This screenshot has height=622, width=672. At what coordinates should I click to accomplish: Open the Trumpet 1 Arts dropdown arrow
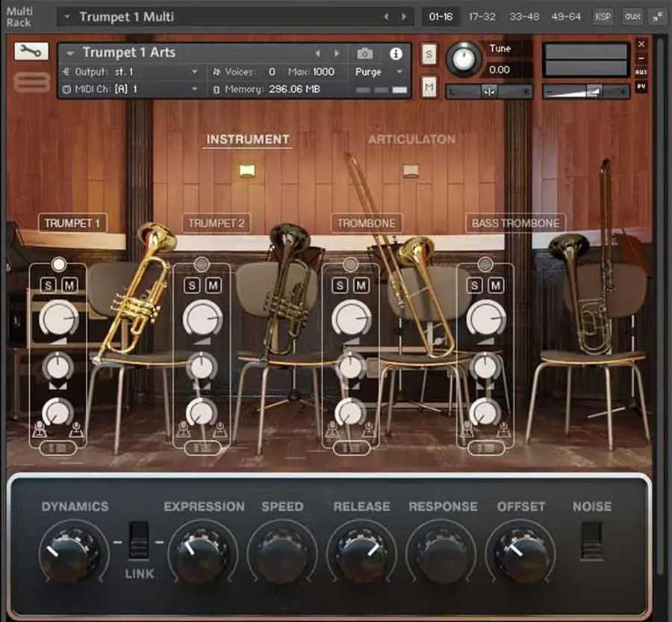coord(70,53)
